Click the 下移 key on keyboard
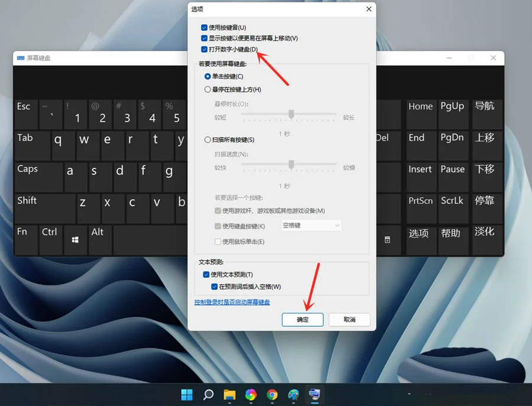The width and height of the screenshot is (532, 406). click(487, 177)
